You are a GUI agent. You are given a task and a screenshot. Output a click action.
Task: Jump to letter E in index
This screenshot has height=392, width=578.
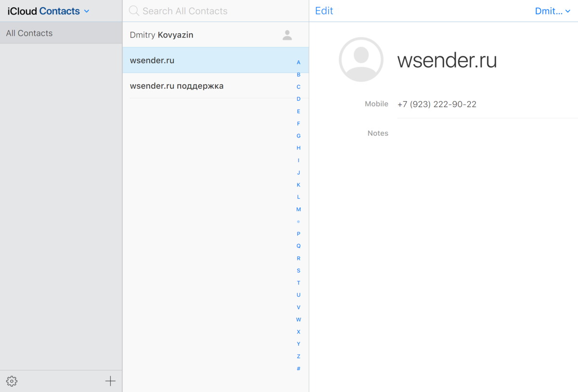(x=299, y=112)
